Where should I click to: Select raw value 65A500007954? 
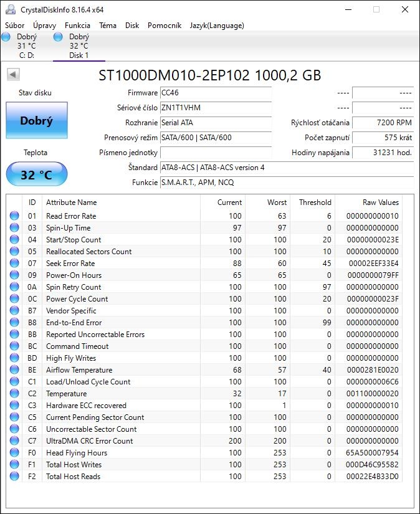click(x=372, y=453)
